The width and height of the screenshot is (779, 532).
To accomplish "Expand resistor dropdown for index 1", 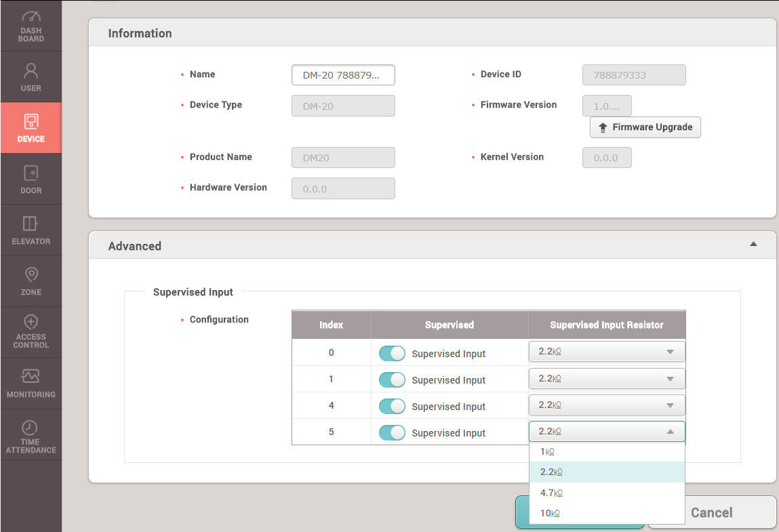I will 606,379.
